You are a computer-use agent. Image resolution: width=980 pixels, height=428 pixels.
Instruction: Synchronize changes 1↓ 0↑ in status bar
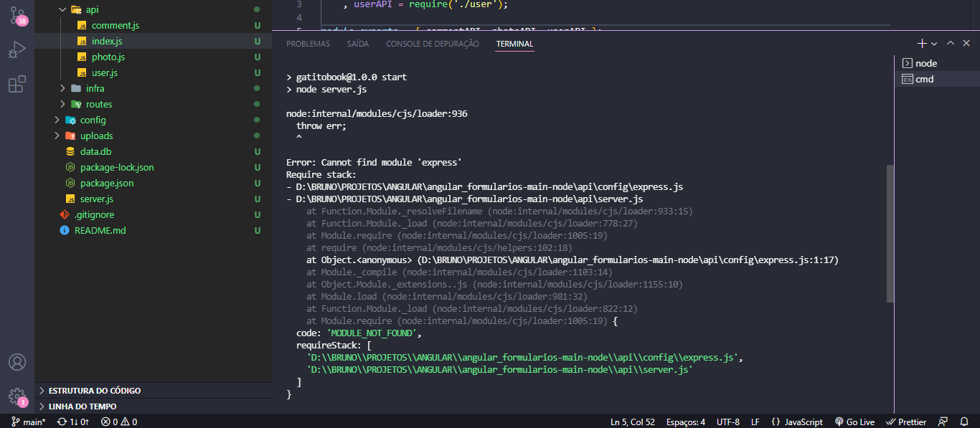tap(72, 422)
